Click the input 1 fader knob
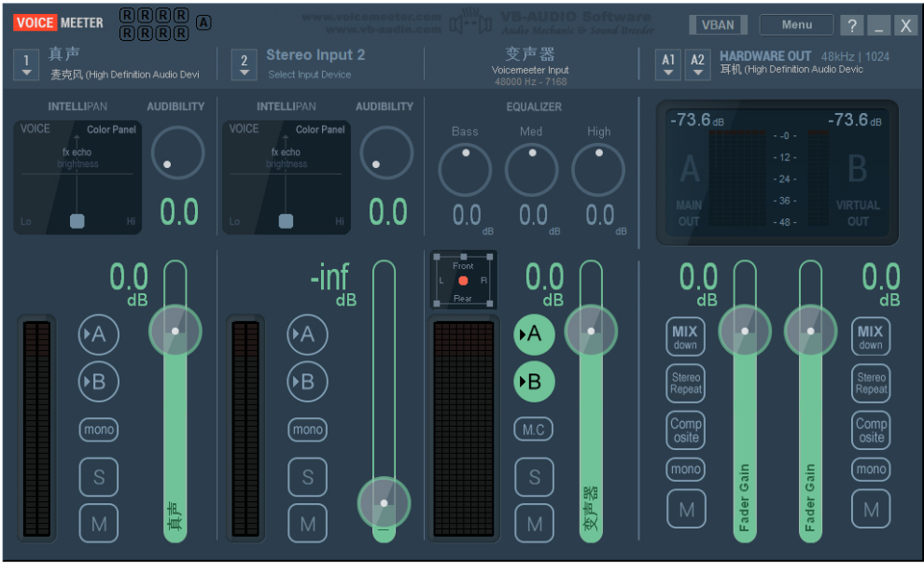 [x=175, y=331]
